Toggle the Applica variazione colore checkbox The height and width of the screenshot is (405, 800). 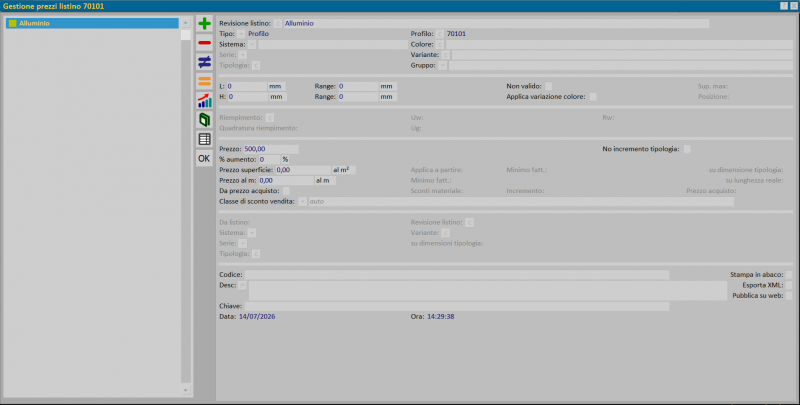tap(593, 97)
